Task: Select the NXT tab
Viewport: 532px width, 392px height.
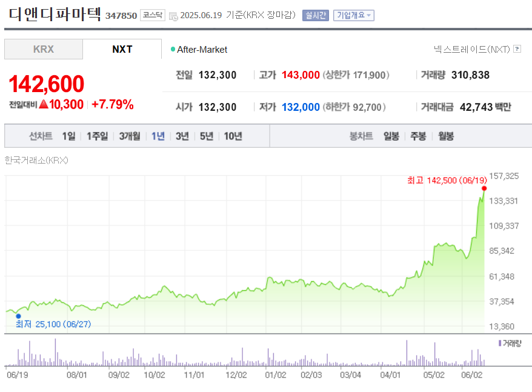Action: click(x=122, y=49)
